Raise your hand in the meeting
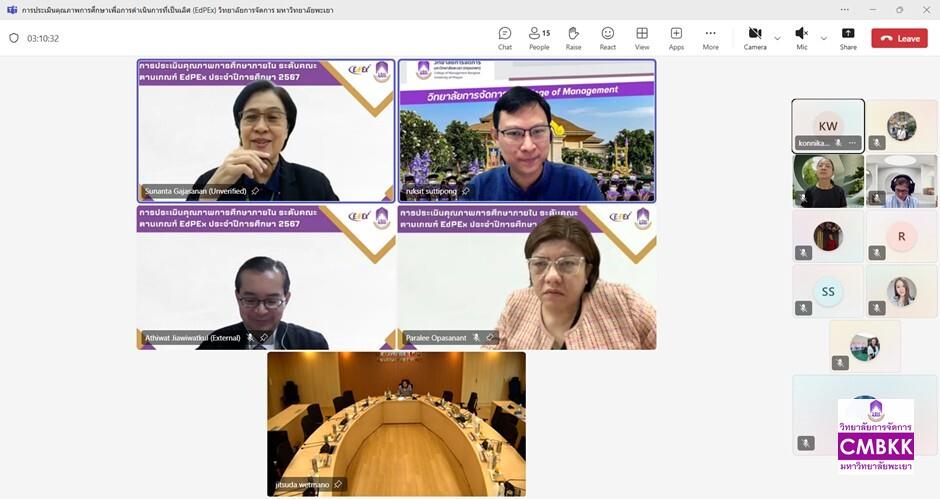 click(573, 38)
